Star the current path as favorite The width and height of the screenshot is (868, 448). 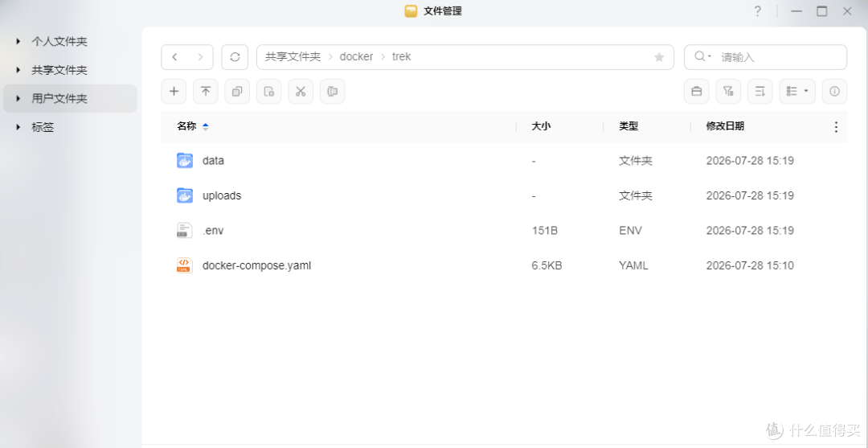click(659, 57)
